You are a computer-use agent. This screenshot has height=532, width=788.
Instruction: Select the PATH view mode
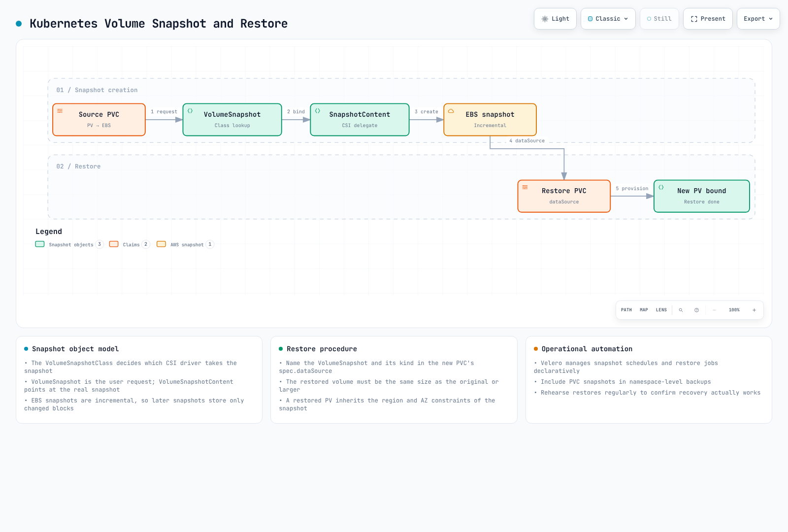626,310
